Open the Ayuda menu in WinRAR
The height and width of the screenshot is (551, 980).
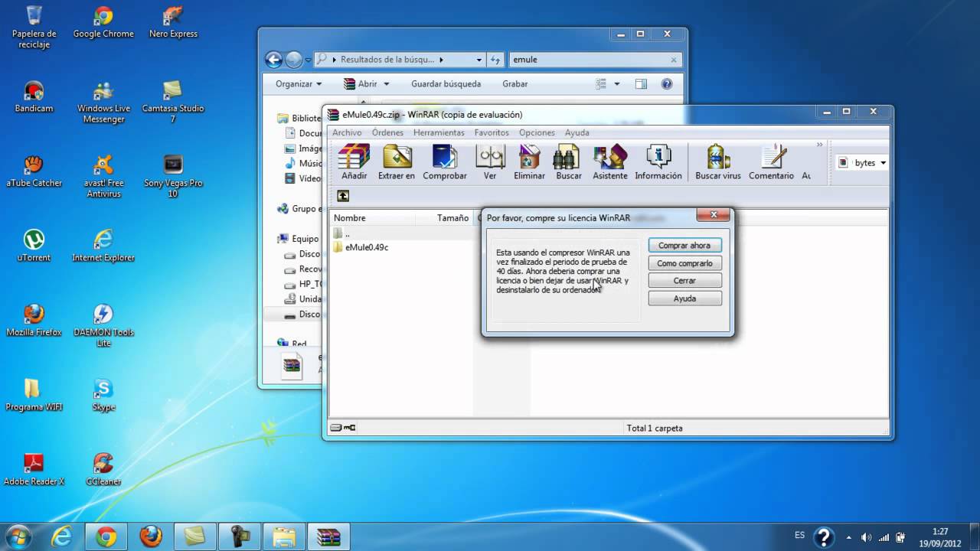(x=577, y=132)
